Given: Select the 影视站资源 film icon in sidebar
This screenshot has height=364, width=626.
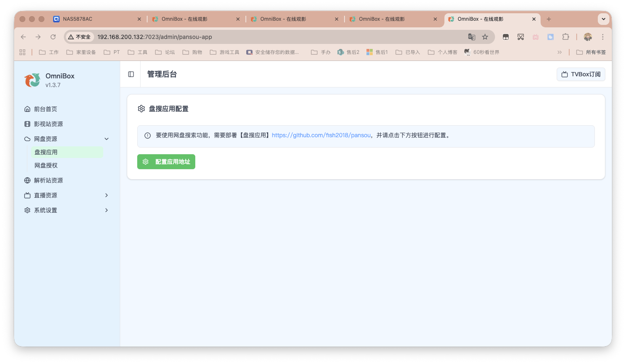Looking at the screenshot, I should point(27,124).
